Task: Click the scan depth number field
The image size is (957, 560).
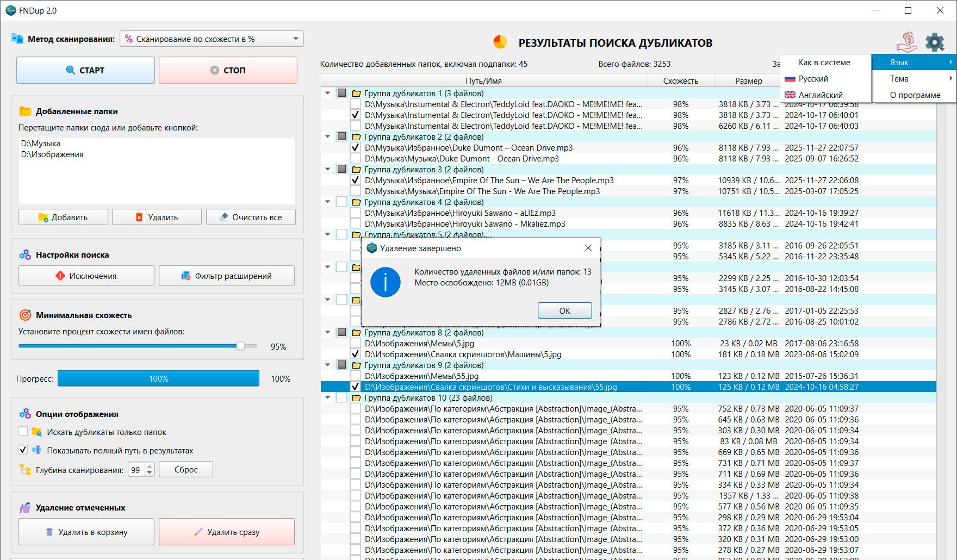Action: pos(136,470)
